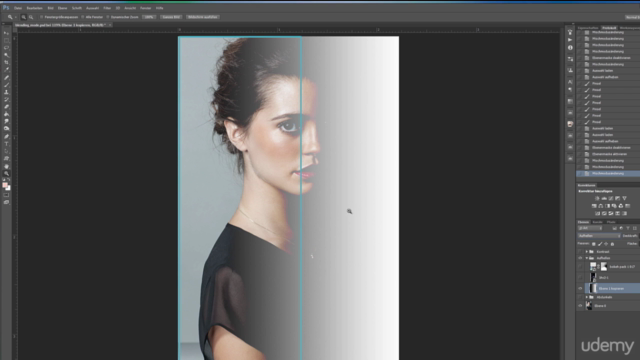Open the Aufhellen blend mode dropdown

click(x=599, y=236)
